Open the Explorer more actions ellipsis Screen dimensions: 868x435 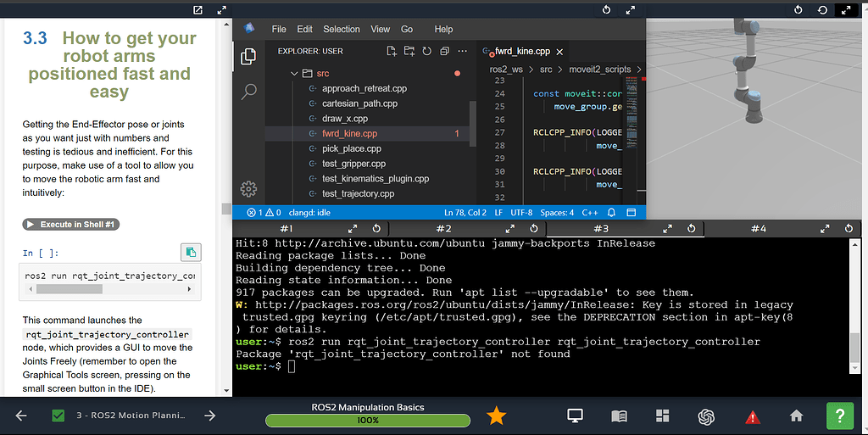[463, 51]
